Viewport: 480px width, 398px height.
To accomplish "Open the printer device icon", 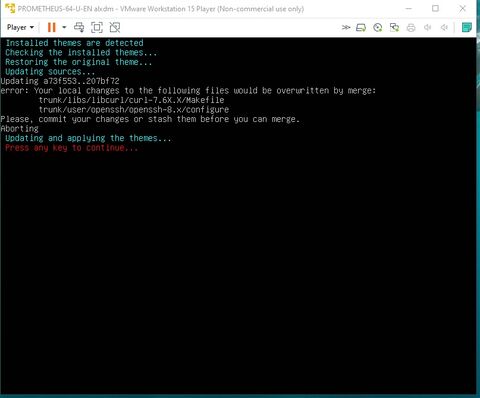I will pos(411,27).
